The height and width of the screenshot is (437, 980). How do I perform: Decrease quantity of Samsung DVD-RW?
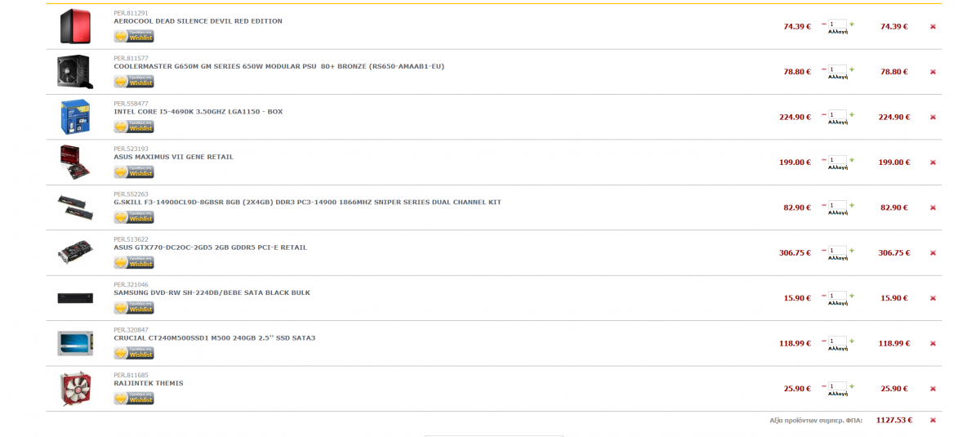point(824,295)
